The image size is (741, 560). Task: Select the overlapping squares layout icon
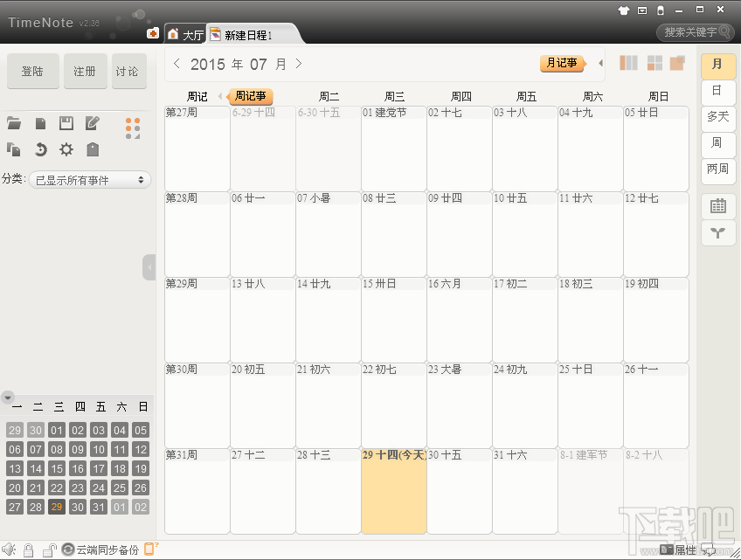[x=677, y=63]
